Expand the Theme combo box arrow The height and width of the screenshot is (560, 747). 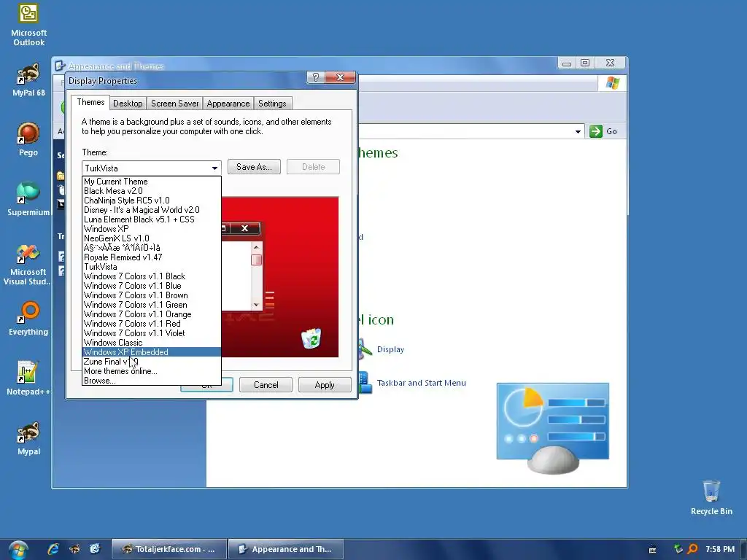(215, 168)
